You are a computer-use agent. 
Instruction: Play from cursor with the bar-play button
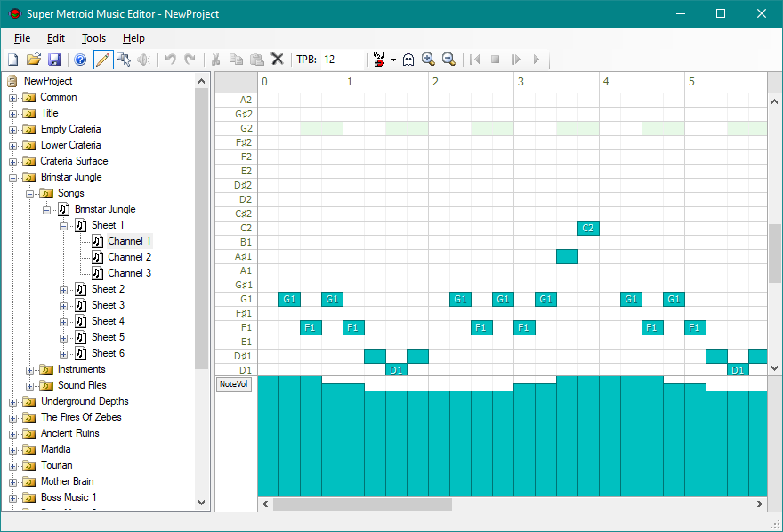coord(516,60)
